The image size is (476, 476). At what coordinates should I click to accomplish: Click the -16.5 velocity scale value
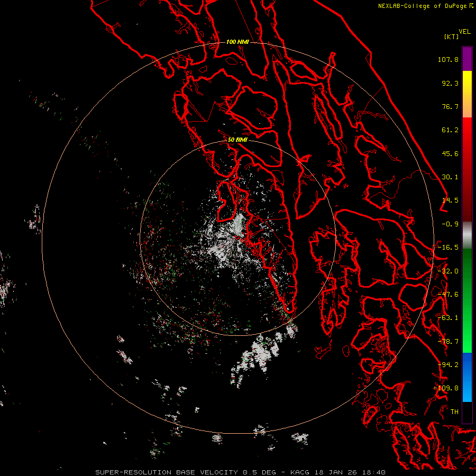pyautogui.click(x=448, y=248)
